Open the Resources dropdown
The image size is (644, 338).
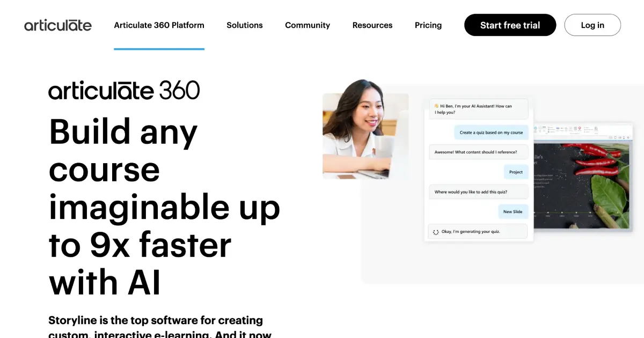click(372, 25)
